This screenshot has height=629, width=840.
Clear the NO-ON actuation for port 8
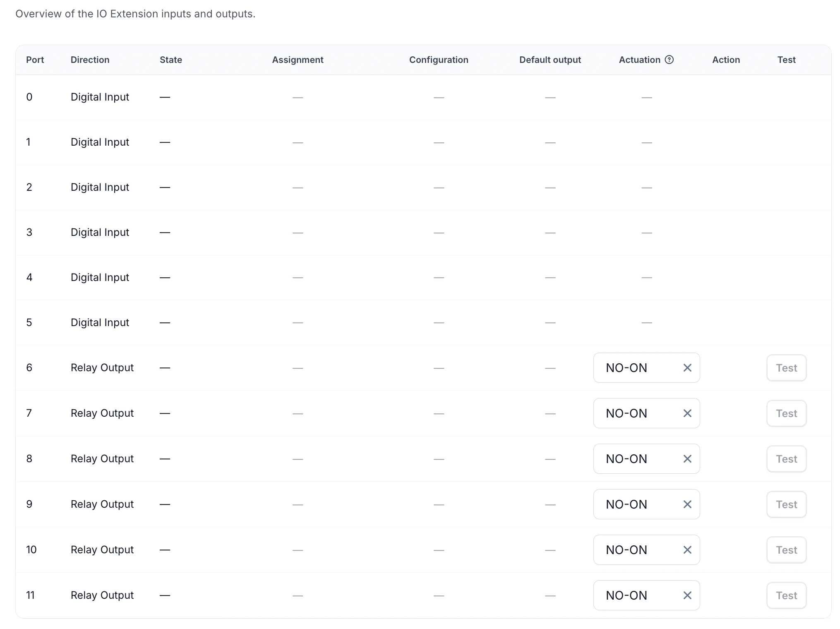pos(687,459)
